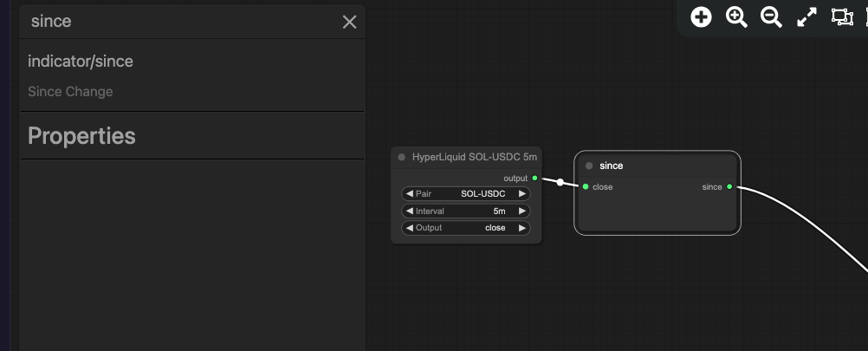The height and width of the screenshot is (351, 868).
Task: Zoom out of the graph canvas
Action: pyautogui.click(x=771, y=17)
